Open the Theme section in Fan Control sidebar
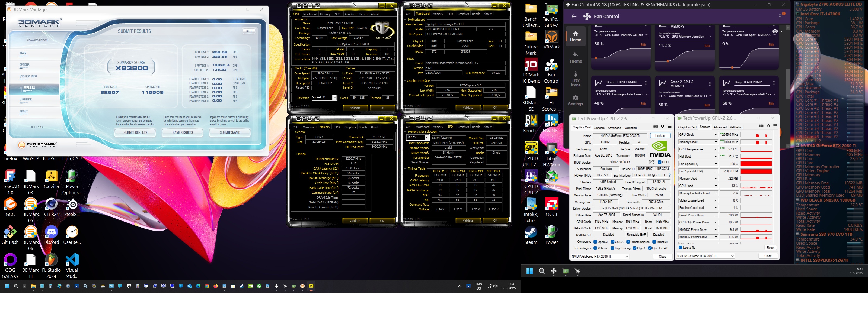Screen dimensions: 868x334 pos(576,57)
